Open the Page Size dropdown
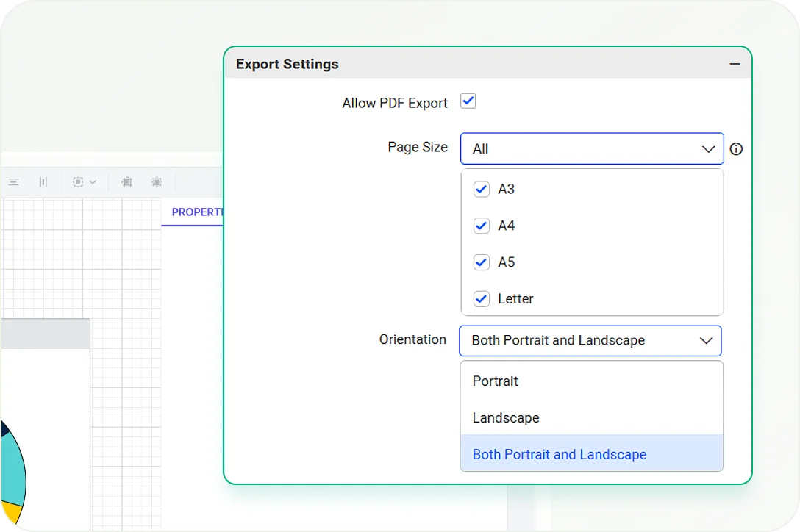 (x=592, y=149)
